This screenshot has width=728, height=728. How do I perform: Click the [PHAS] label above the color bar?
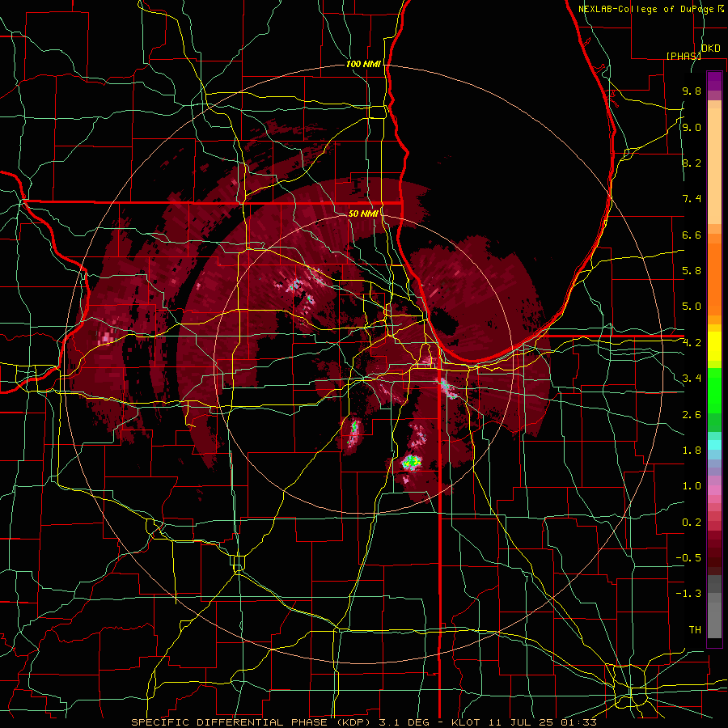[684, 56]
